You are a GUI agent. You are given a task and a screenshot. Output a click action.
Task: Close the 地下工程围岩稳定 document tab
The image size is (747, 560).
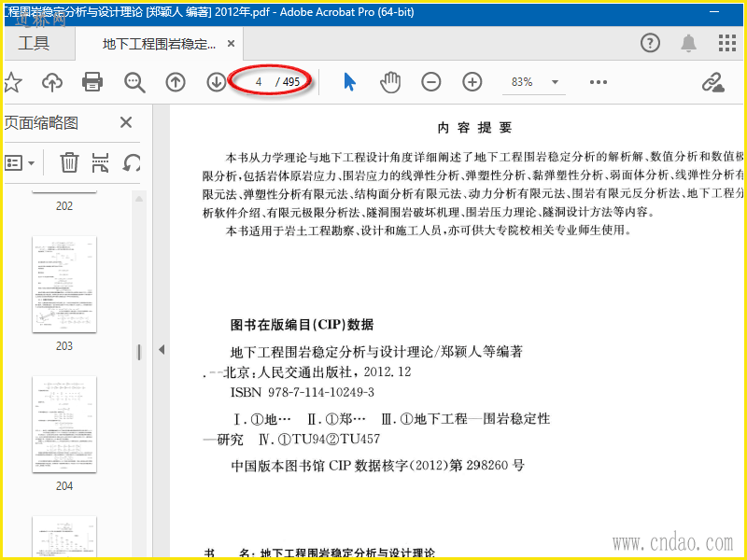click(x=231, y=44)
